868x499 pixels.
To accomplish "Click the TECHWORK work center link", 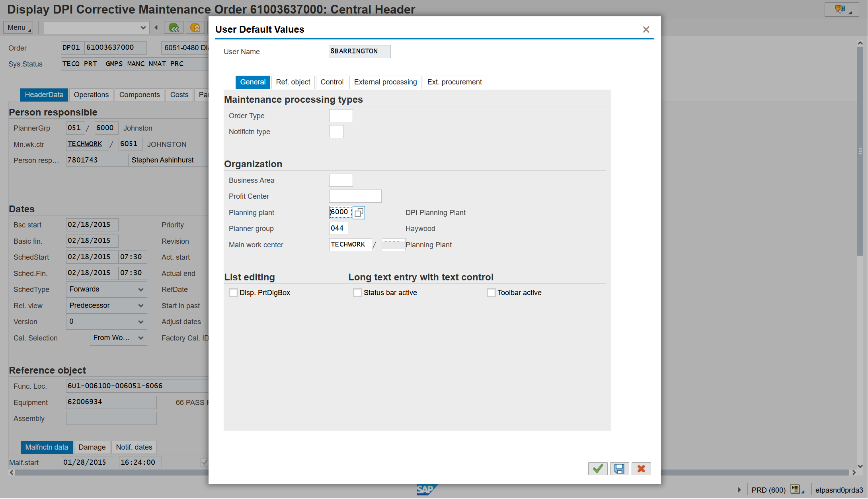I will click(x=85, y=144).
